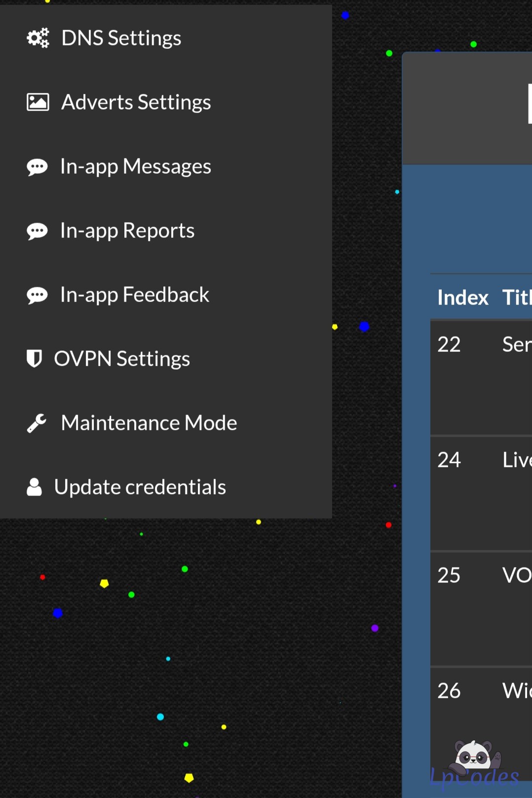Click the DNS Settings gears icon

(x=38, y=38)
